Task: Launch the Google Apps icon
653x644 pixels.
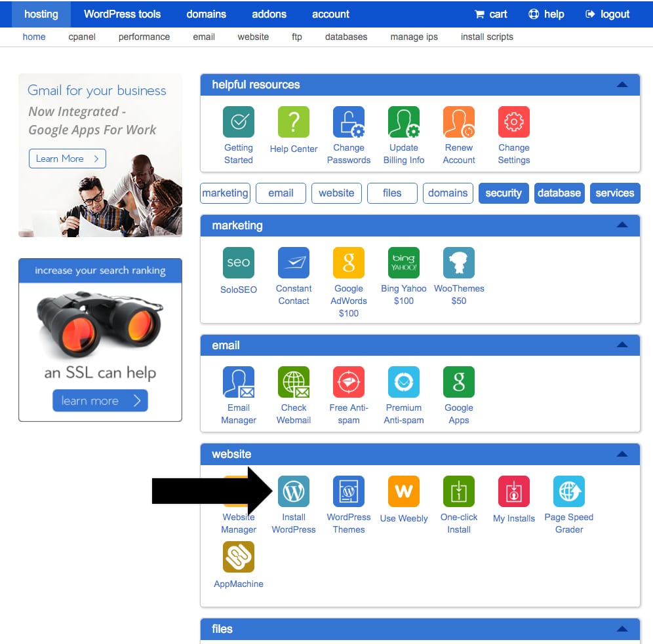Action: (x=458, y=382)
